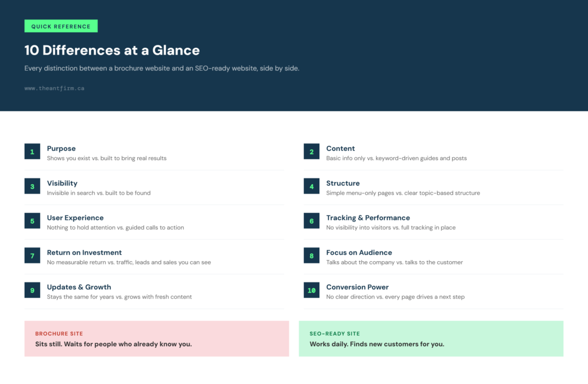This screenshot has width=588, height=384.
Task: Select 'No visibility into visitors vs. full tracking in place'
Action: (x=390, y=228)
